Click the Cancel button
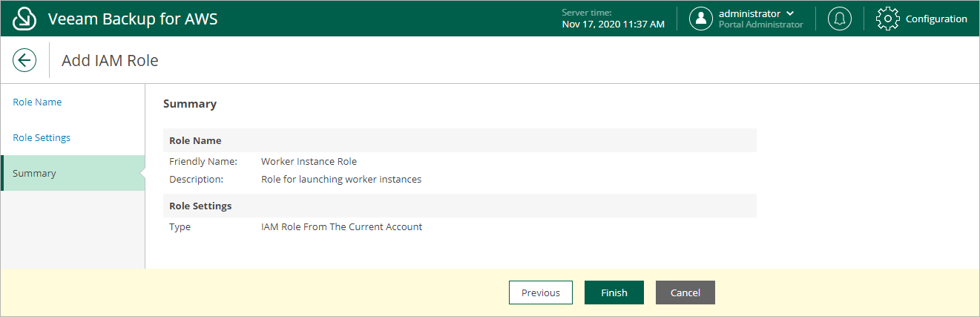Viewport: 980px width, 317px height. (x=685, y=293)
